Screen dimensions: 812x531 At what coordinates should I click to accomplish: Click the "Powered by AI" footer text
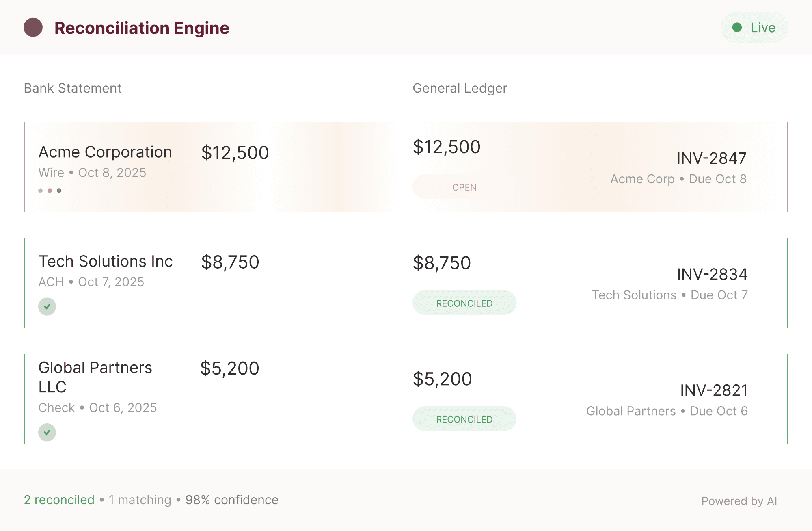pos(739,501)
